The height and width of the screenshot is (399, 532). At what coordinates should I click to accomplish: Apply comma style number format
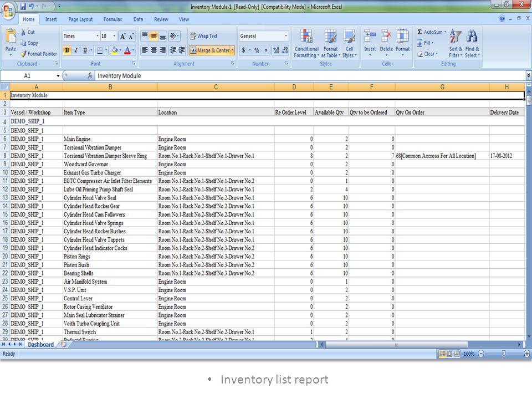point(265,50)
